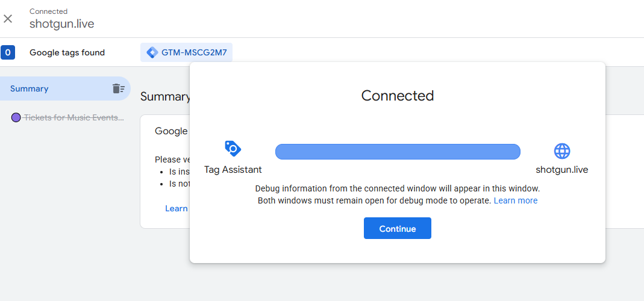Click the blue 0 tag count badge
Viewport: 644px width, 301px height.
(x=8, y=52)
